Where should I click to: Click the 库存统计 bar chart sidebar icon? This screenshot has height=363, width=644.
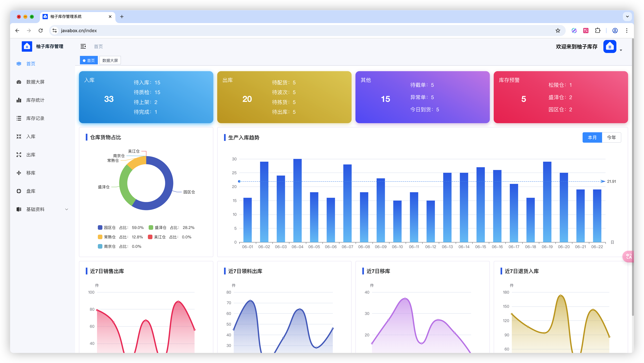tap(19, 100)
